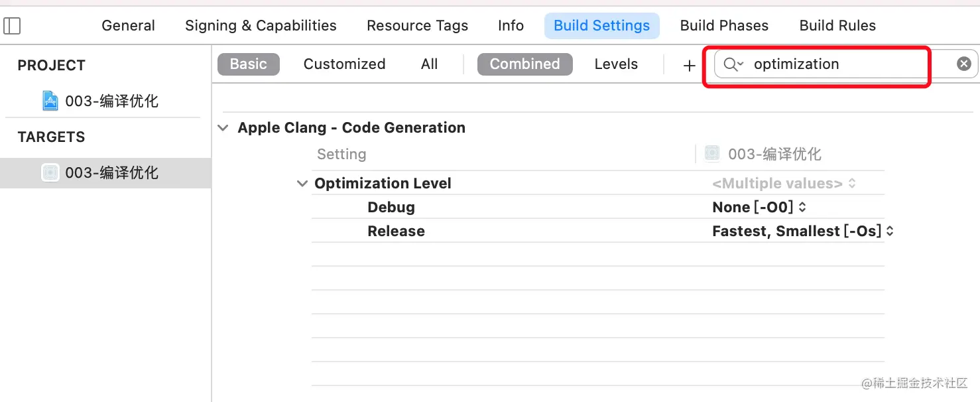Screen dimensions: 980x402
Task: Switch to Customized settings filter
Action: [344, 64]
